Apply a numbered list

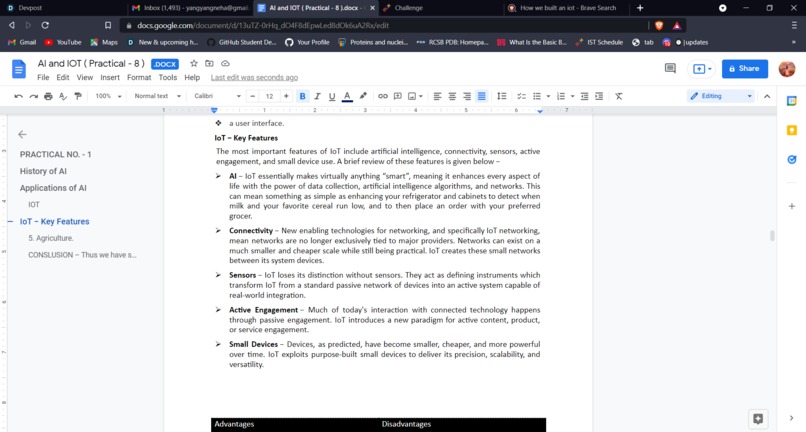(561, 96)
